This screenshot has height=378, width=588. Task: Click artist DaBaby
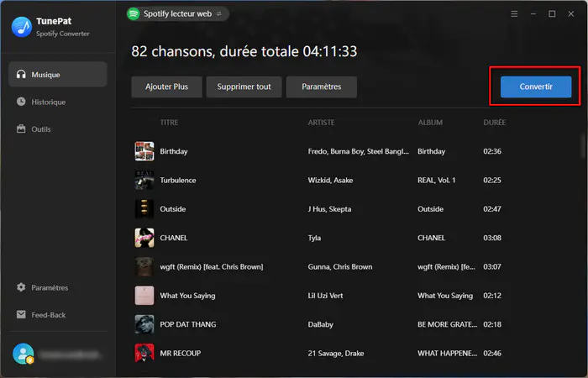(x=320, y=324)
